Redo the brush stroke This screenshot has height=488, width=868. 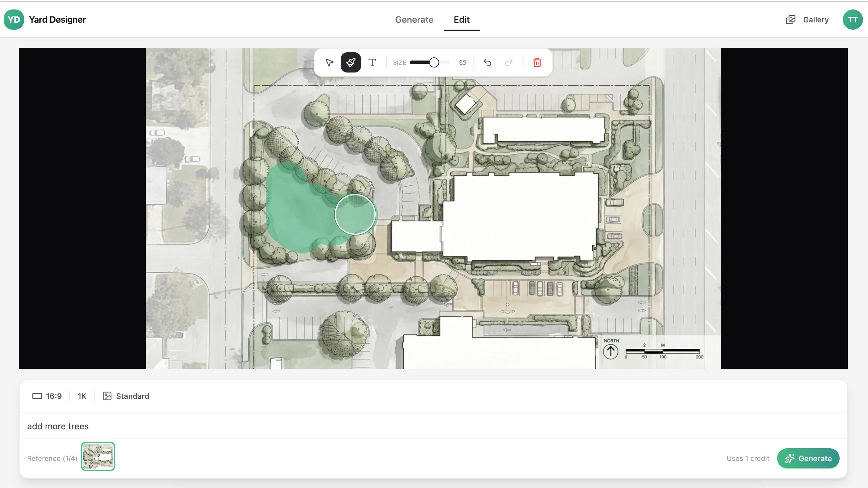click(x=508, y=63)
